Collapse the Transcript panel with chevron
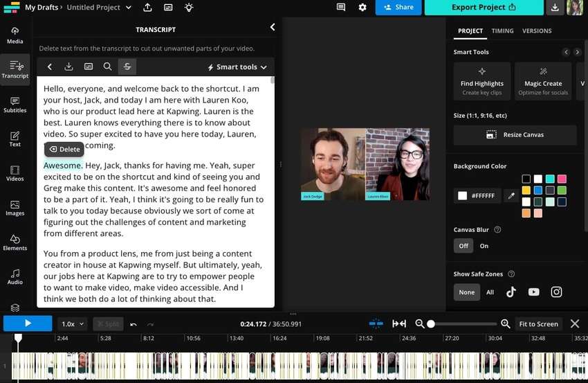 click(273, 27)
